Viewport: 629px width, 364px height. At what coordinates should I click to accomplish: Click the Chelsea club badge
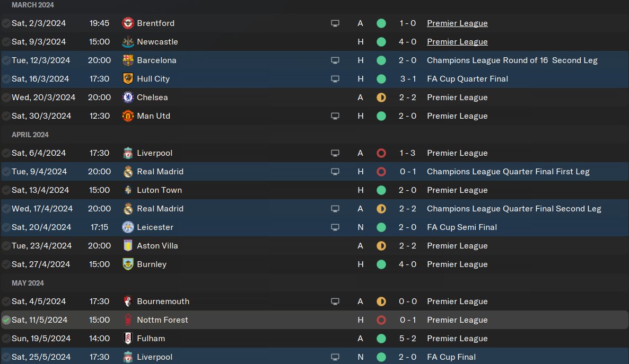point(128,97)
